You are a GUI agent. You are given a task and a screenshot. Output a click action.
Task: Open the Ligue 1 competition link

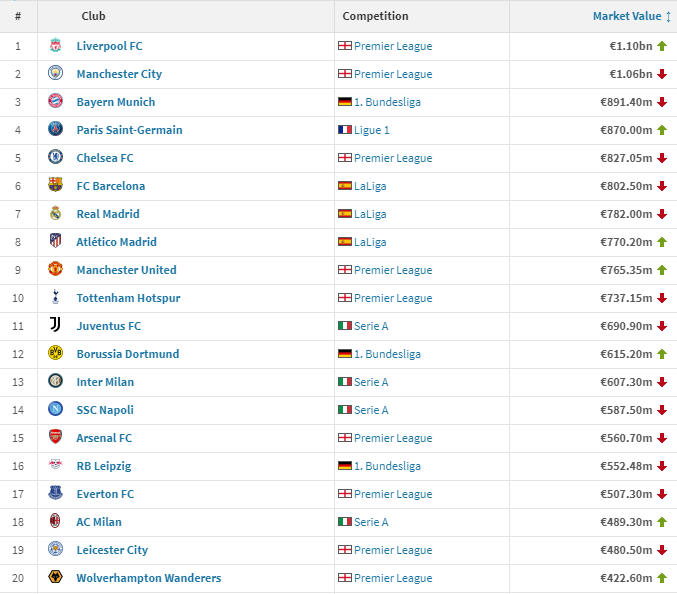click(372, 130)
